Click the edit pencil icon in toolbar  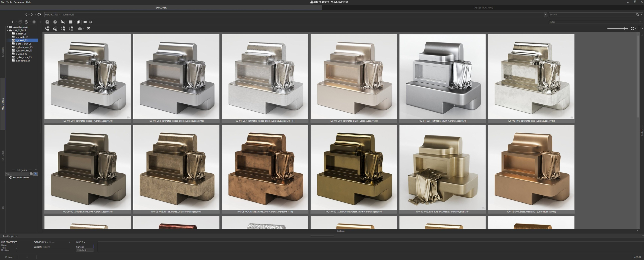point(89,29)
